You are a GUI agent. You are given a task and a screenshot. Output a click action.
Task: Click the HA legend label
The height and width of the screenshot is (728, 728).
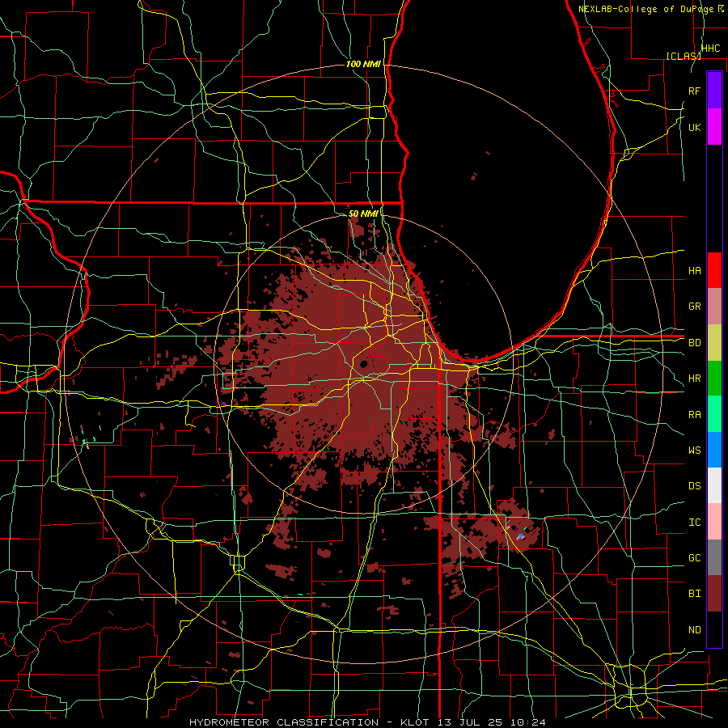click(x=695, y=270)
